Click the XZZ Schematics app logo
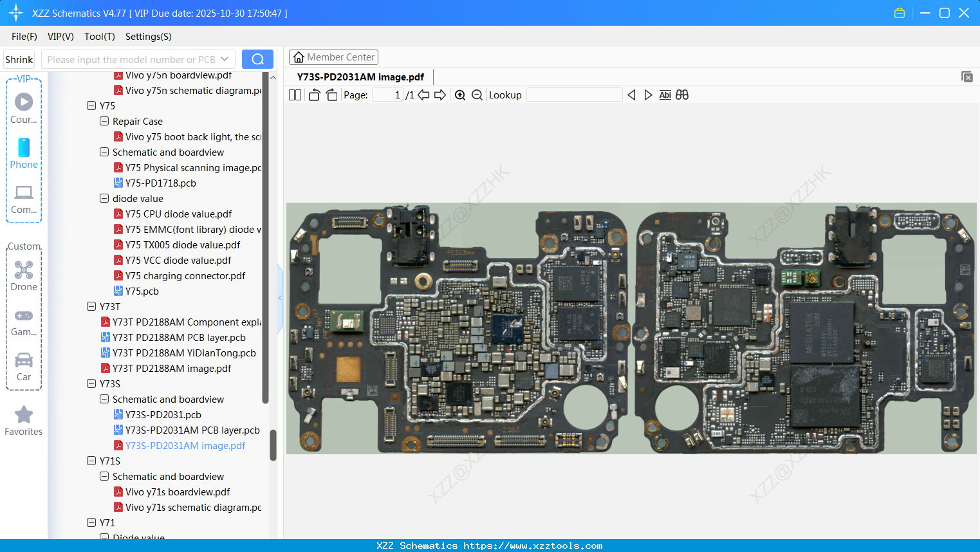This screenshot has width=980, height=552. [x=16, y=13]
